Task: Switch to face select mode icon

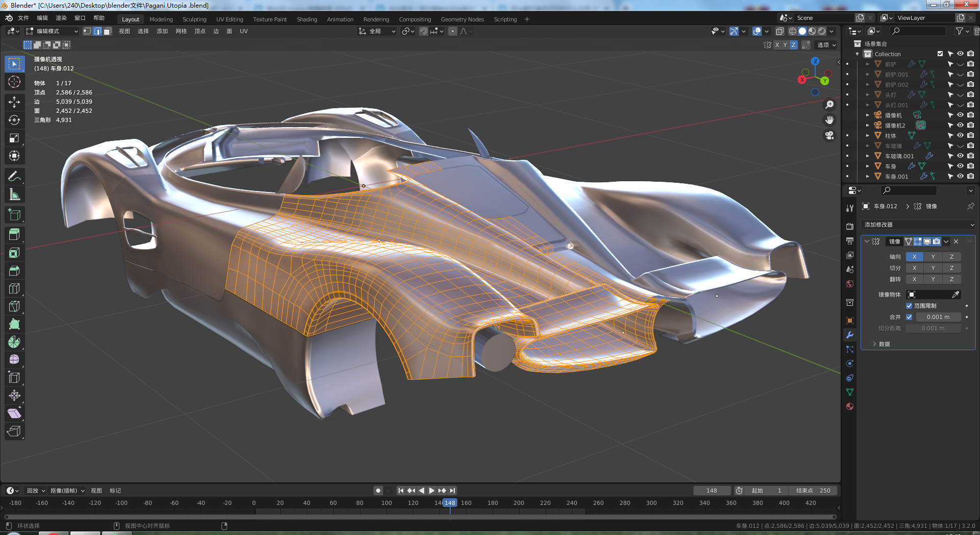Action: (107, 31)
